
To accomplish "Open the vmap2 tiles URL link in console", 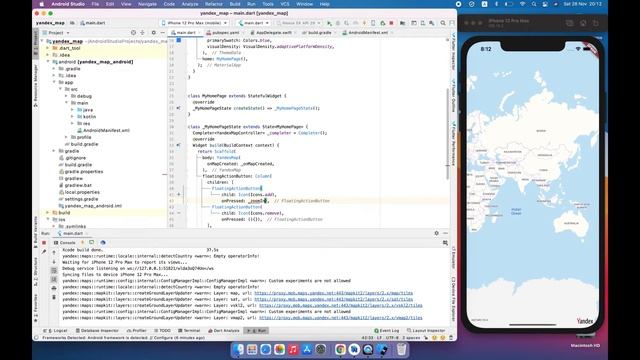I will click(x=340, y=318).
